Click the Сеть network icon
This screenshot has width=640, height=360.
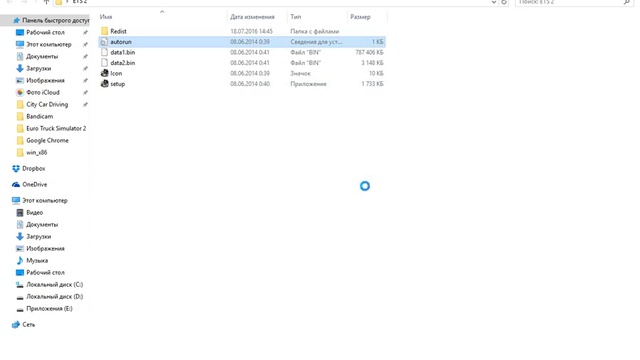(16, 324)
